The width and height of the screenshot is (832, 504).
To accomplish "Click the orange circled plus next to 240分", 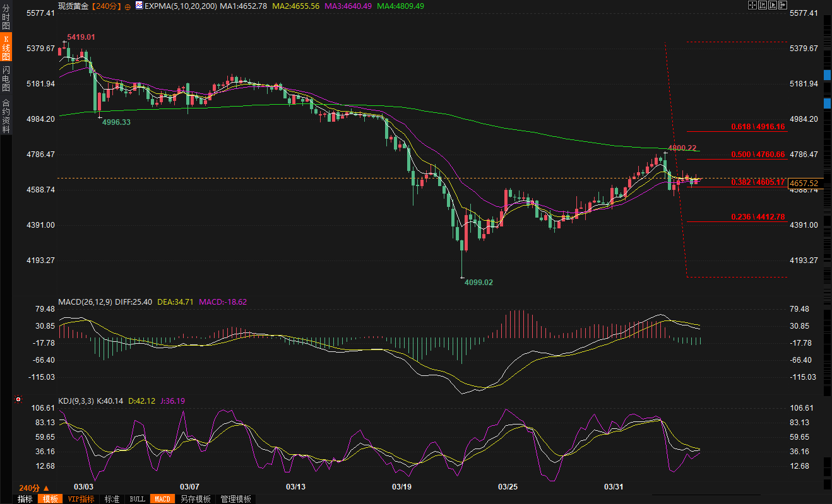I will click(128, 6).
